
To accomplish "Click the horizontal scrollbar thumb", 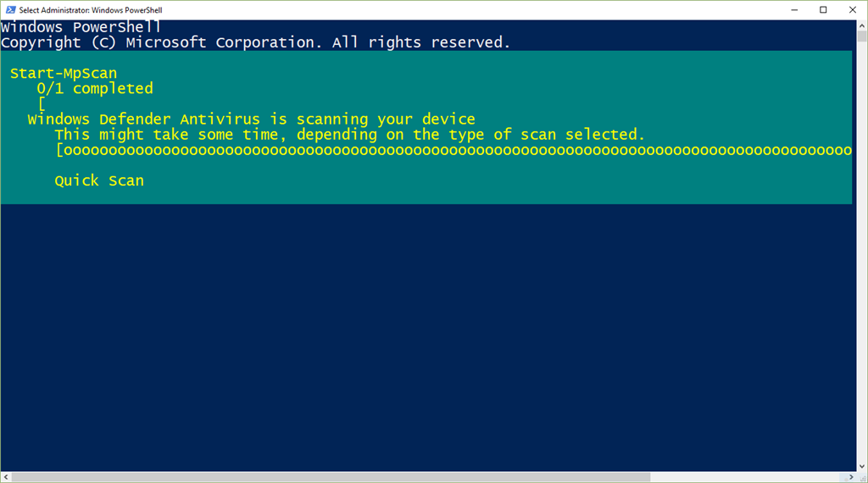I will (x=331, y=477).
